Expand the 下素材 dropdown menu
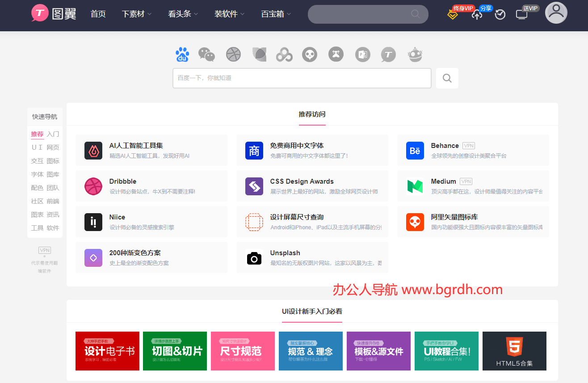This screenshot has height=383, width=588. coord(134,13)
